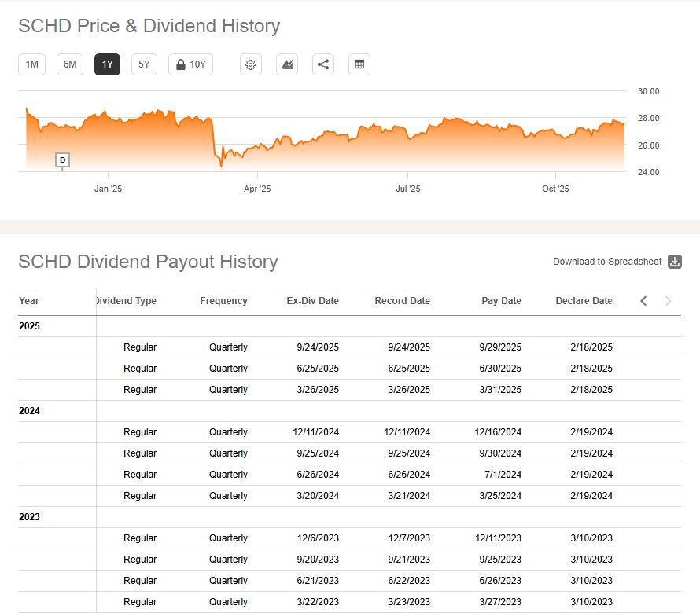Click pay date 3/31/2025
The height and width of the screenshot is (613, 700).
pyautogui.click(x=500, y=390)
